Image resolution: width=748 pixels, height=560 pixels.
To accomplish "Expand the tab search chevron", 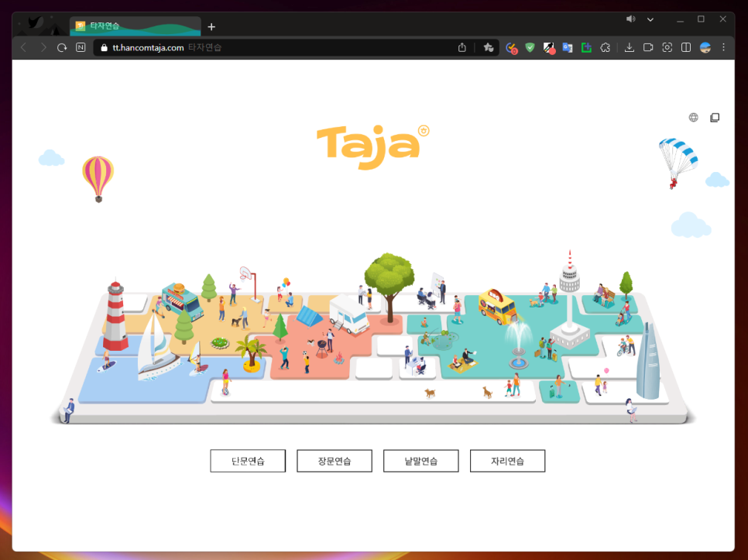I will coord(650,19).
